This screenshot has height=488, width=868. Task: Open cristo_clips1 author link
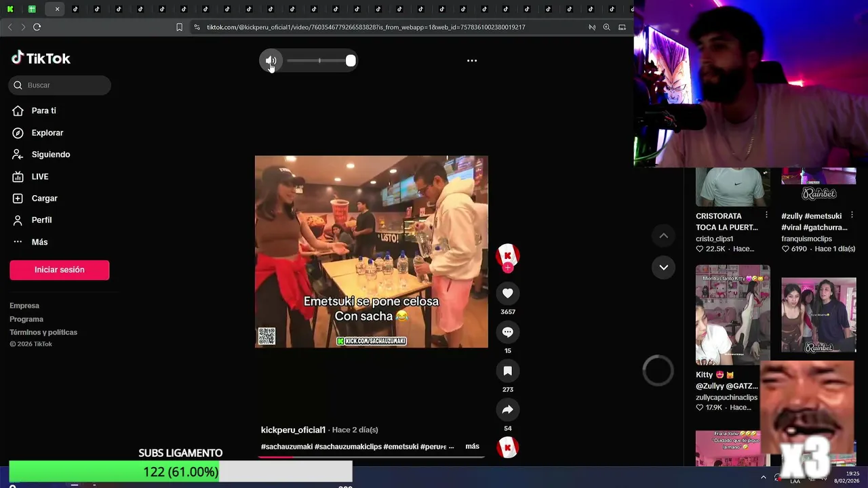[x=714, y=239]
